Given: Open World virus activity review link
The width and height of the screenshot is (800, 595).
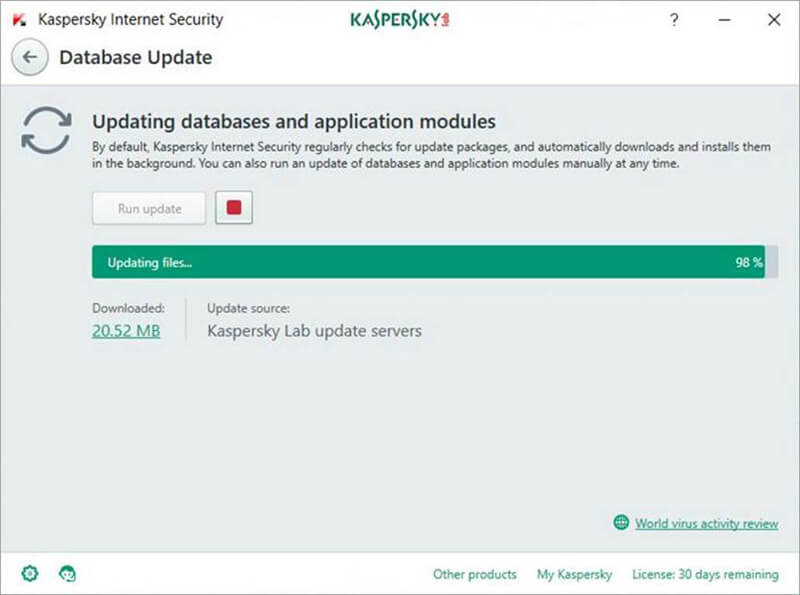Looking at the screenshot, I should coord(707,524).
